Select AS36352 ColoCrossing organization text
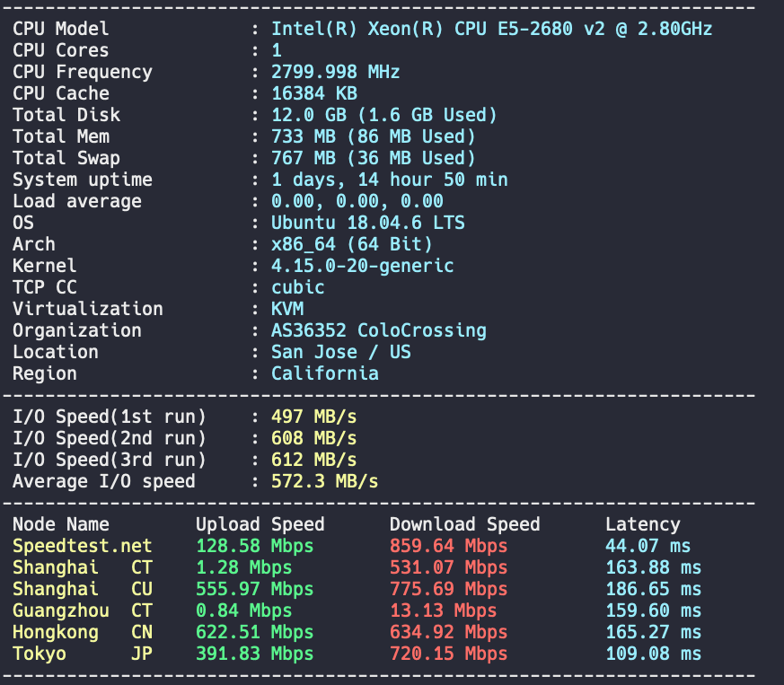This screenshot has height=685, width=784. point(378,330)
